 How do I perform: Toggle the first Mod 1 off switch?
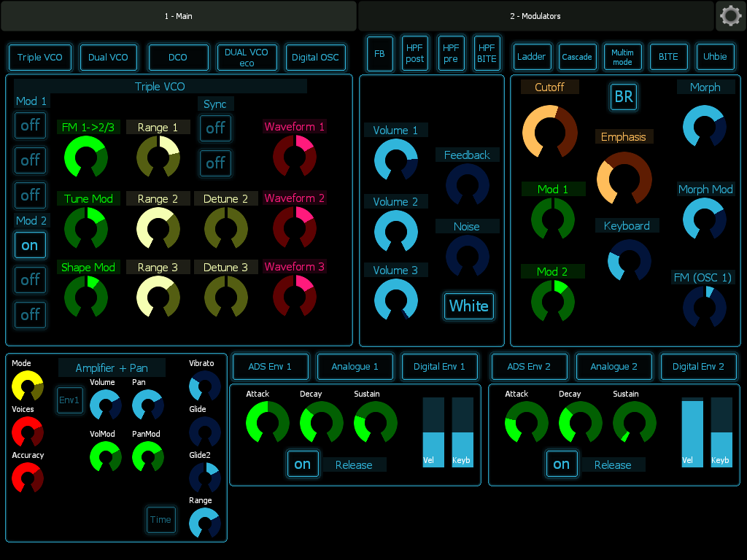[31, 125]
